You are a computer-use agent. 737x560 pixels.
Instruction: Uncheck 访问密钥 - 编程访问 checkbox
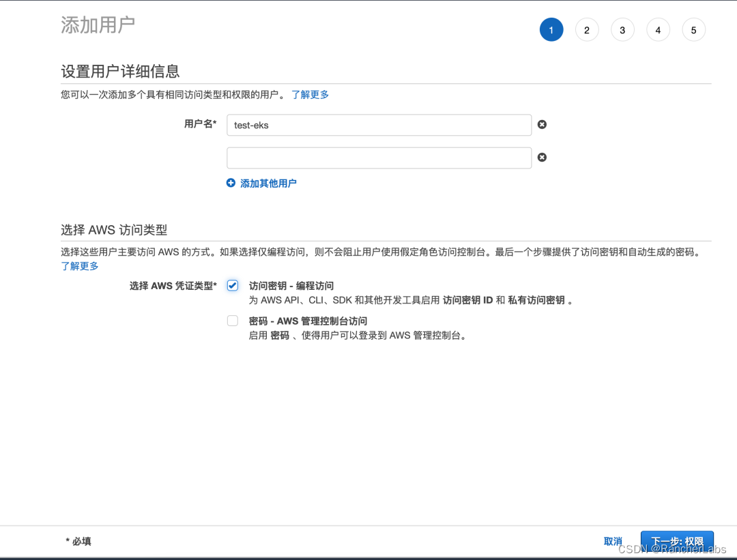tap(233, 286)
